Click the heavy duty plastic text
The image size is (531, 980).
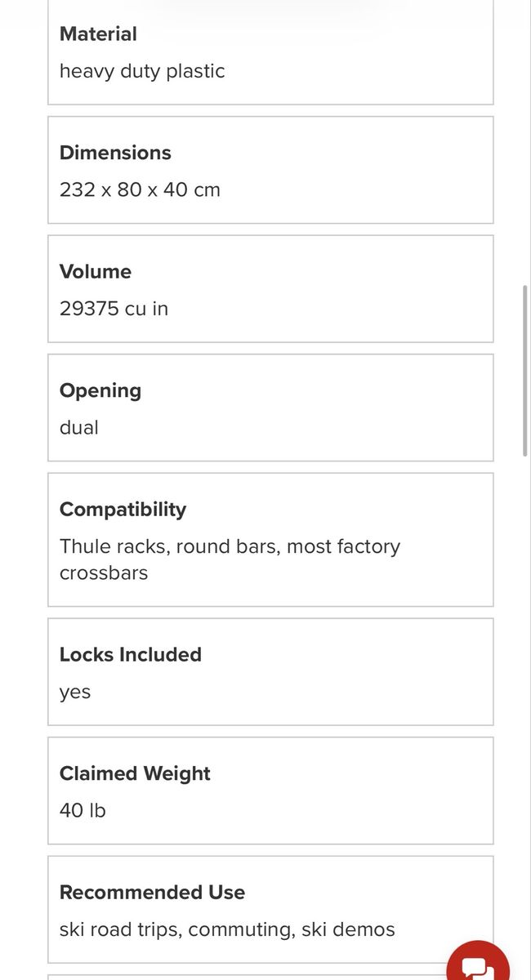click(x=142, y=71)
